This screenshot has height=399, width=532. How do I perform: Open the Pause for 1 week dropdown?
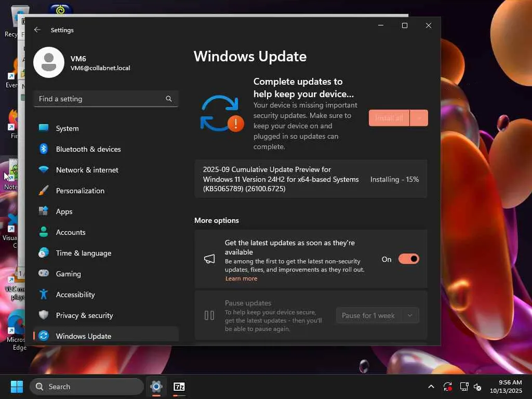coord(410,315)
